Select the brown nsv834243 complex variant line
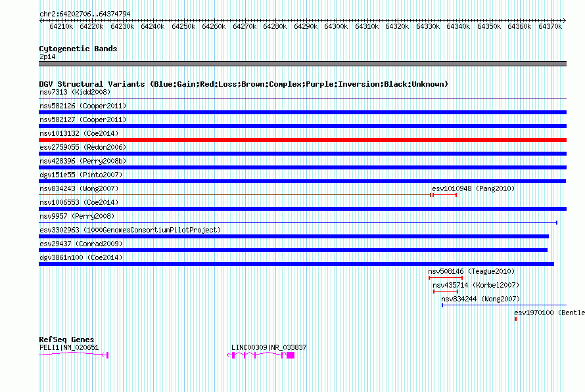The height and width of the screenshot is (392, 585). pyautogui.click(x=235, y=195)
